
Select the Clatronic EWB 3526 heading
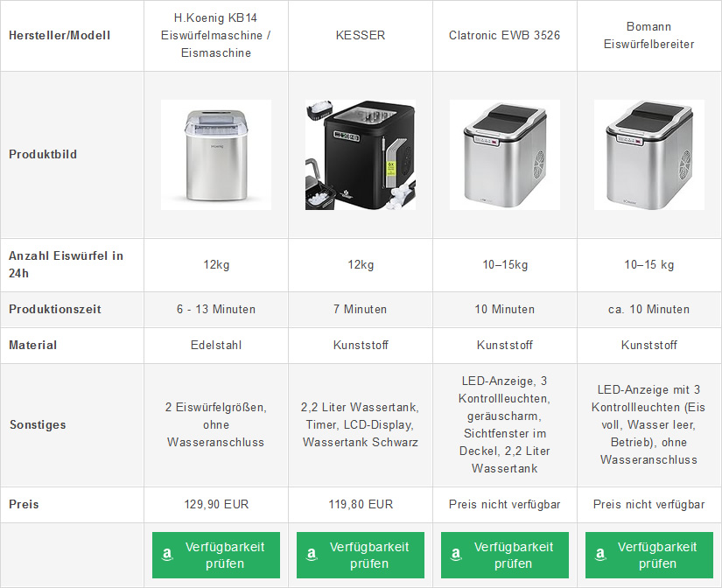tap(505, 36)
